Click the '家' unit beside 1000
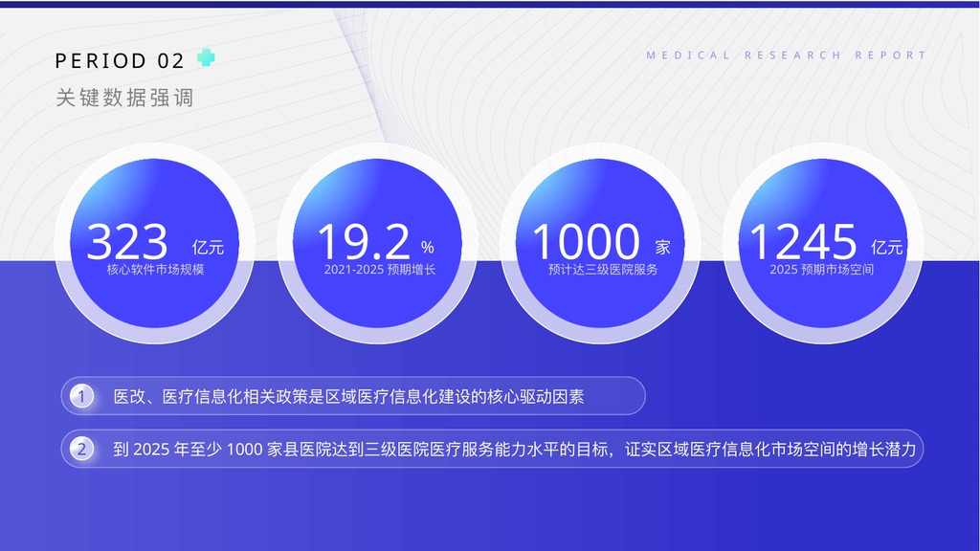Screen dimensions: 980x551 click(663, 248)
